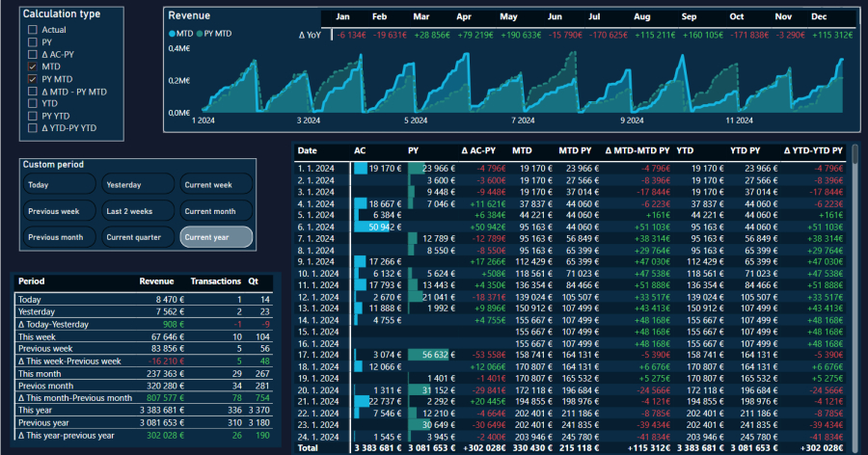
Task: Sort table by MTD PY column header
Action: [x=577, y=151]
